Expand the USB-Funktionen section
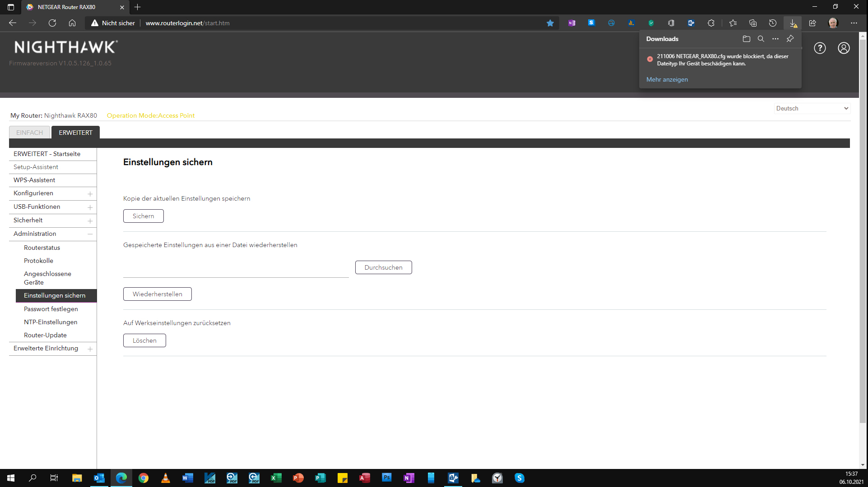The image size is (868, 487). (x=90, y=207)
